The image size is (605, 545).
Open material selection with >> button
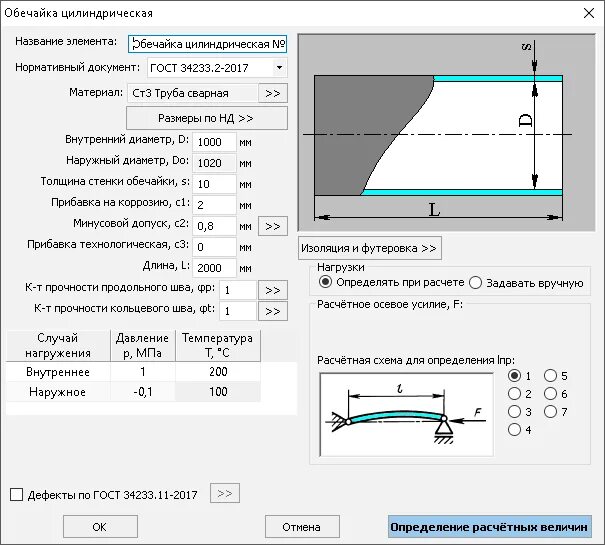click(x=273, y=93)
